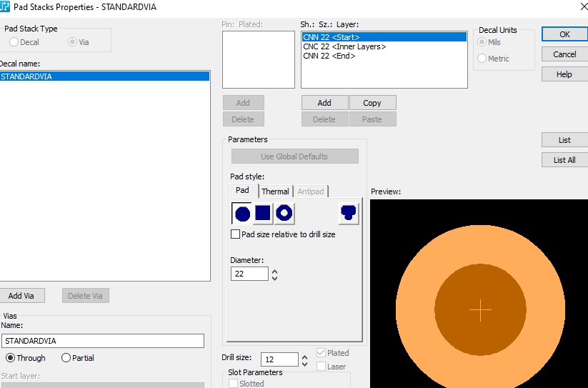
Task: Select the CNN 22 End layer entry
Action: [x=329, y=56]
